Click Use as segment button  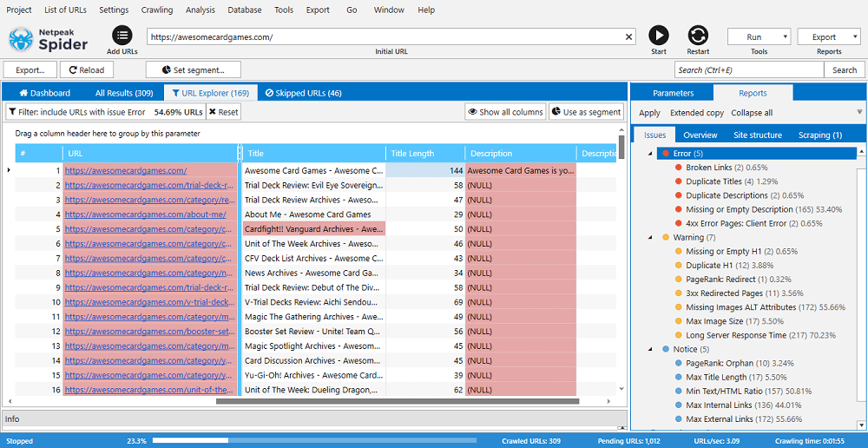pos(586,112)
